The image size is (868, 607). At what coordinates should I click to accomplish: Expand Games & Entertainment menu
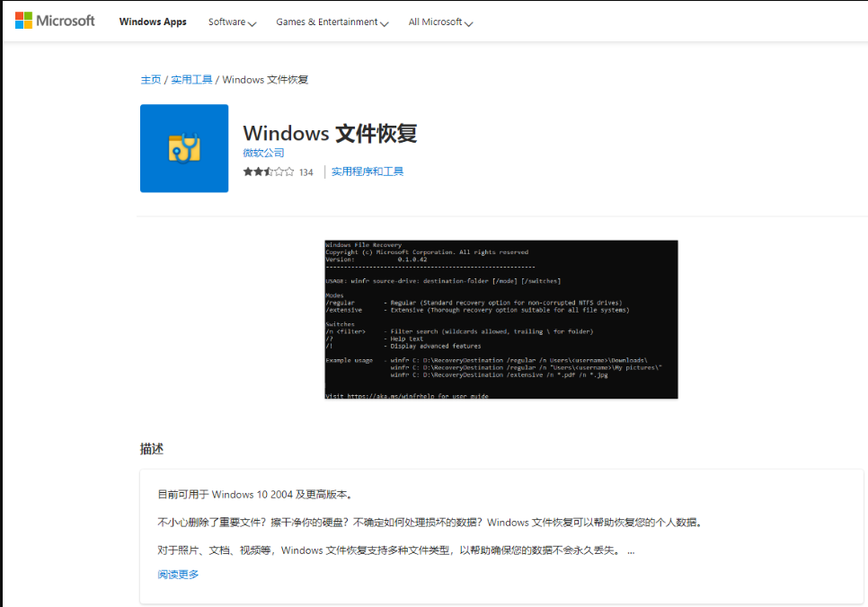click(x=332, y=22)
